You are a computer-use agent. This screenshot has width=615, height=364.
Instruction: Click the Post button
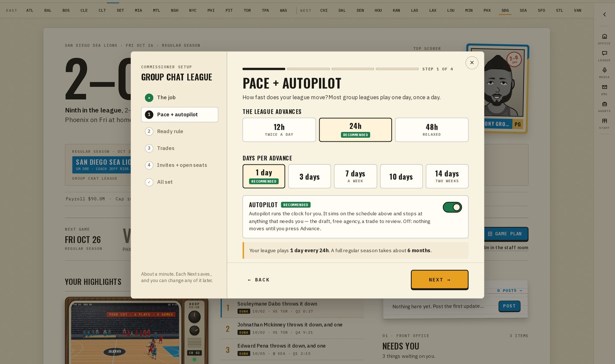point(509,306)
